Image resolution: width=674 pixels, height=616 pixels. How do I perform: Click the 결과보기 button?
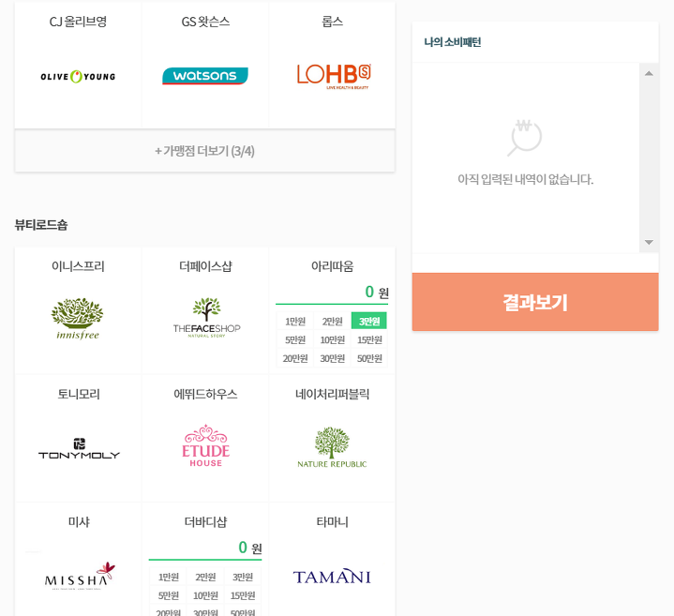click(534, 302)
